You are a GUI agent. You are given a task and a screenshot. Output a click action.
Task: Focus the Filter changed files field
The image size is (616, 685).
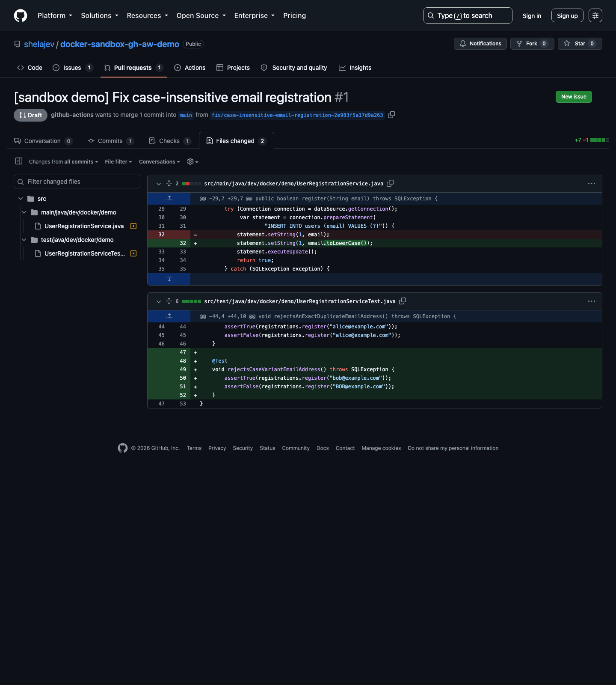[77, 182]
